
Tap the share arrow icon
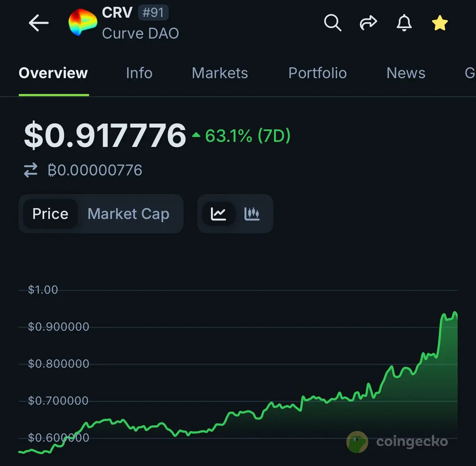(368, 23)
